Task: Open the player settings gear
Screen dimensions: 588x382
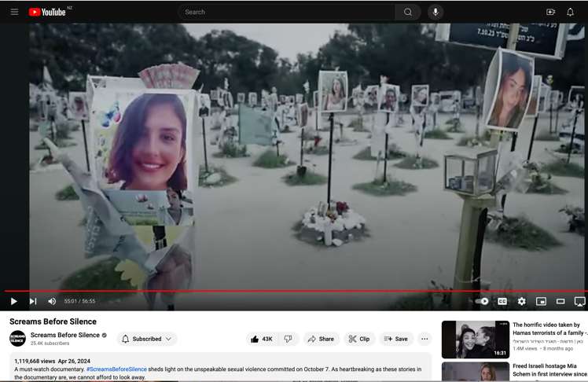Action: pos(521,301)
